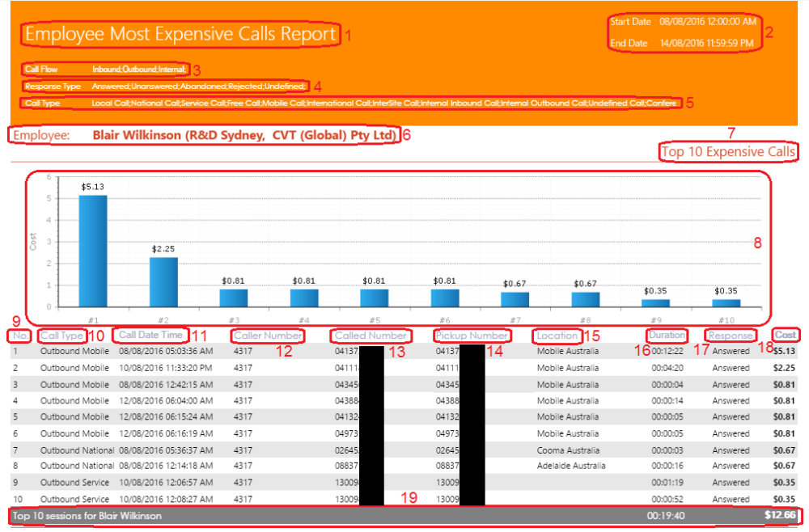Click the $5.13 cost in row 1

point(784,351)
